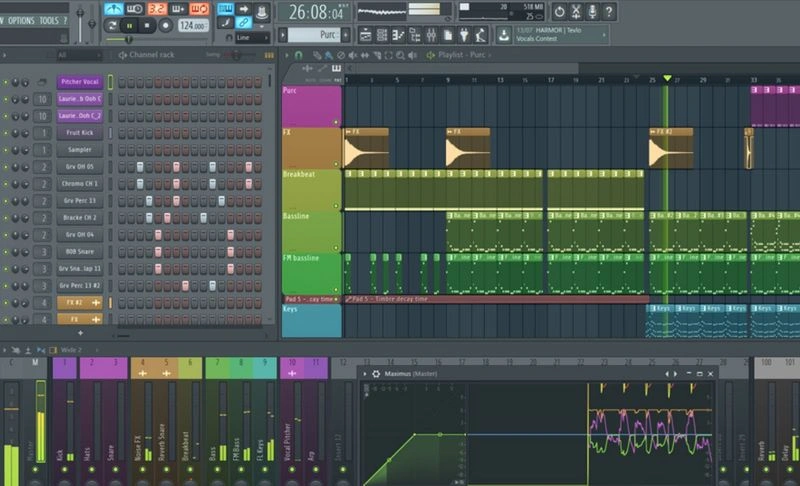The image size is (800, 486).
Task: Toggle first step of Grv OH 04 row
Action: [122, 235]
